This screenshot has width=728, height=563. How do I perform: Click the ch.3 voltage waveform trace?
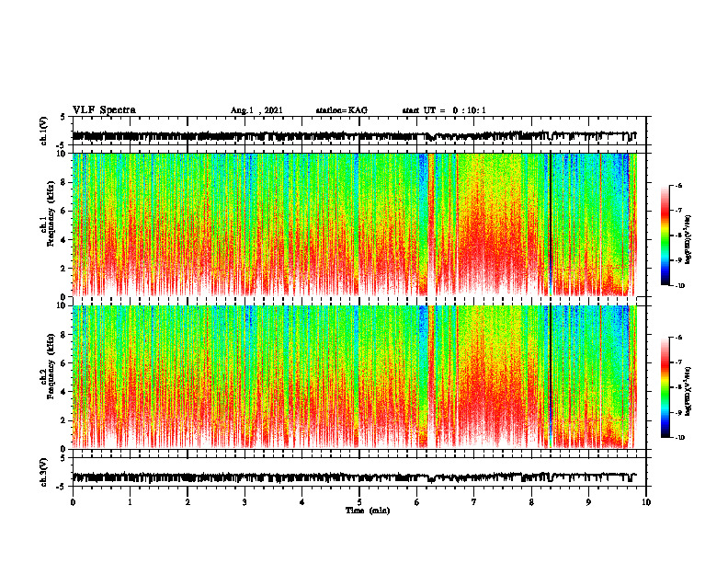pyautogui.click(x=354, y=477)
